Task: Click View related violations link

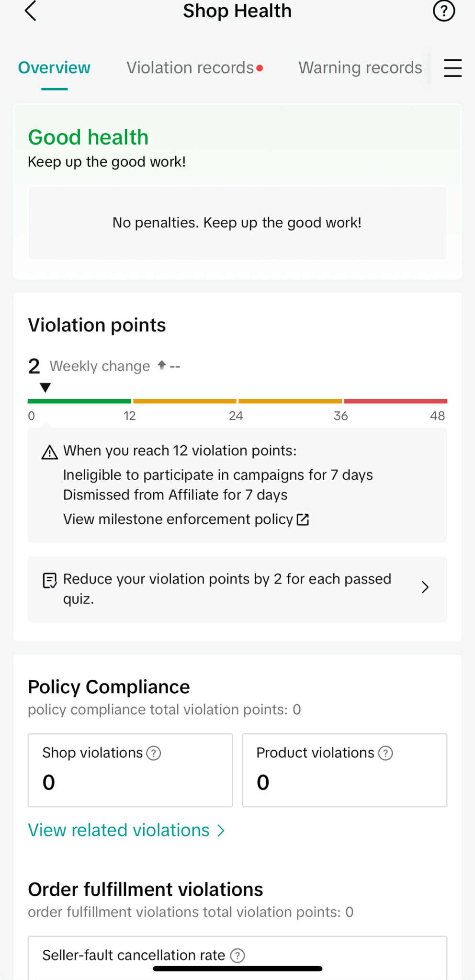Action: [x=119, y=830]
